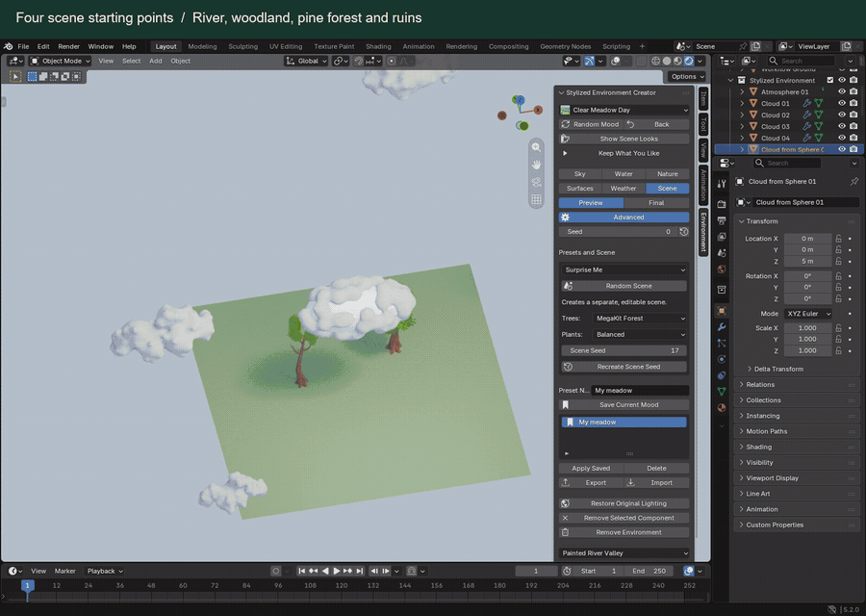The image size is (866, 616).
Task: Click reset seed icon beside Seed field
Action: (684, 232)
